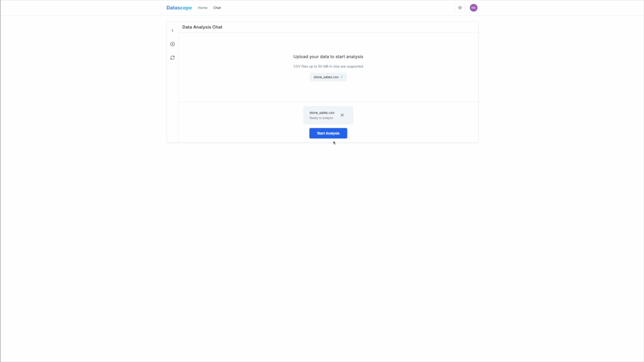The height and width of the screenshot is (362, 644).
Task: Remove store_sales.csv with the X icon
Action: (342, 115)
